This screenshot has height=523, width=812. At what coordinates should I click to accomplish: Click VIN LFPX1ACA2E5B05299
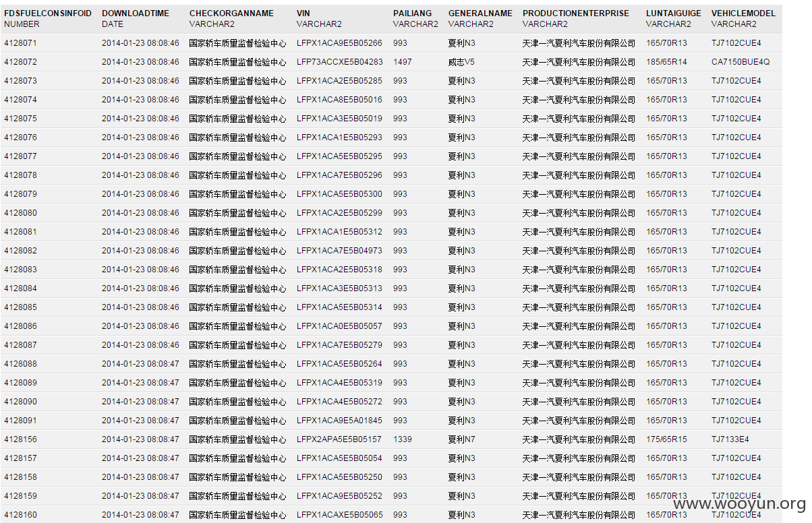339,213
